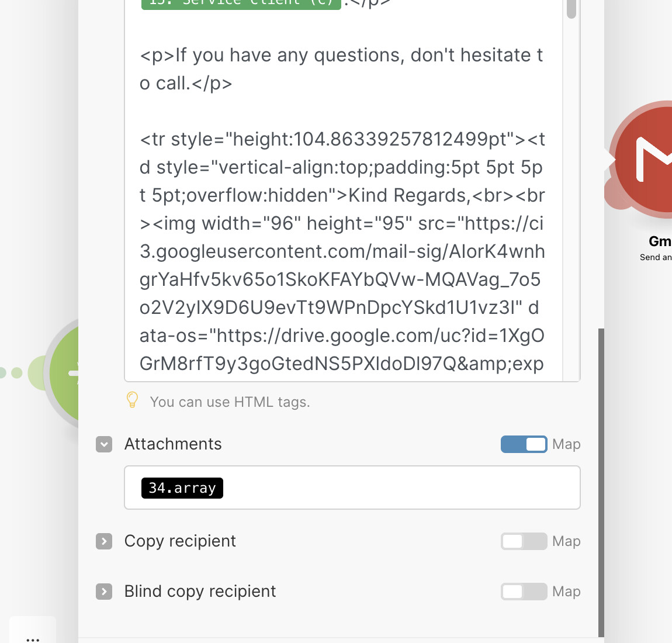
Task: Click the lightbulb hint icon
Action: [x=133, y=400]
